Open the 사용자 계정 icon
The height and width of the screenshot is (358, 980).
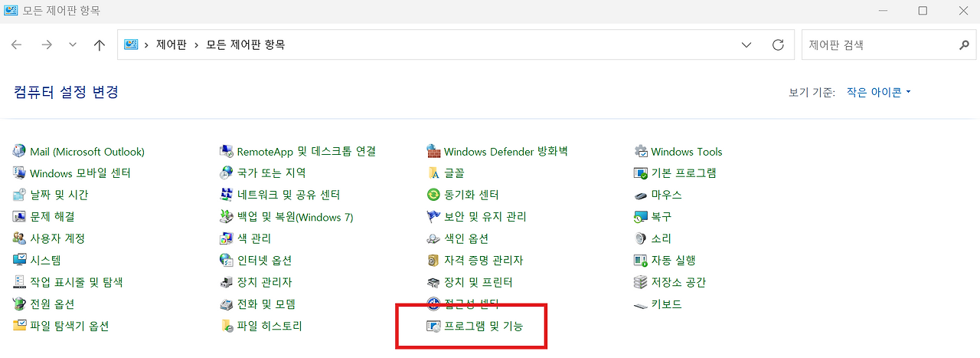pos(19,238)
